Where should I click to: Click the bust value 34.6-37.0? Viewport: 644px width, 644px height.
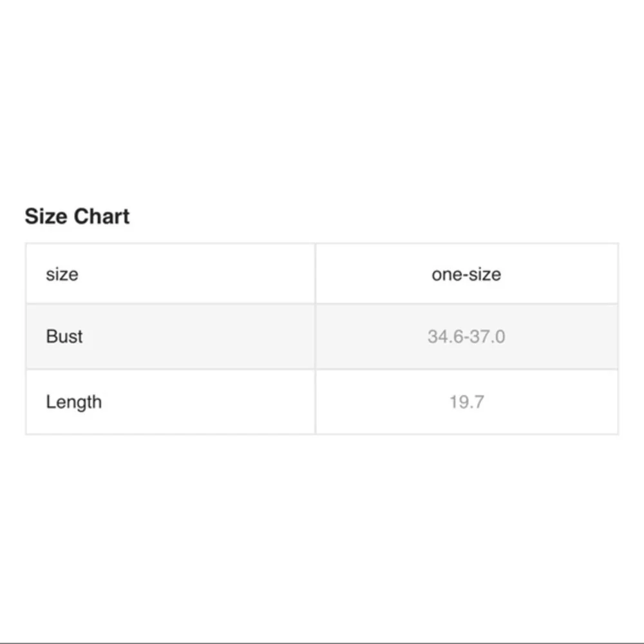(x=466, y=336)
